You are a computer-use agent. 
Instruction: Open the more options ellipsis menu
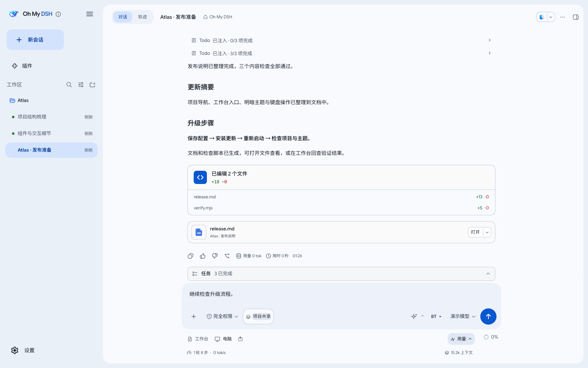coord(562,17)
